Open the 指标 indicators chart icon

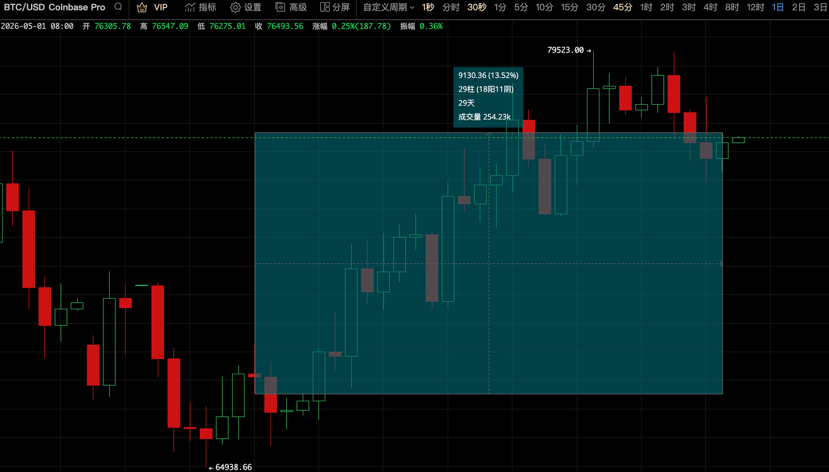190,7
